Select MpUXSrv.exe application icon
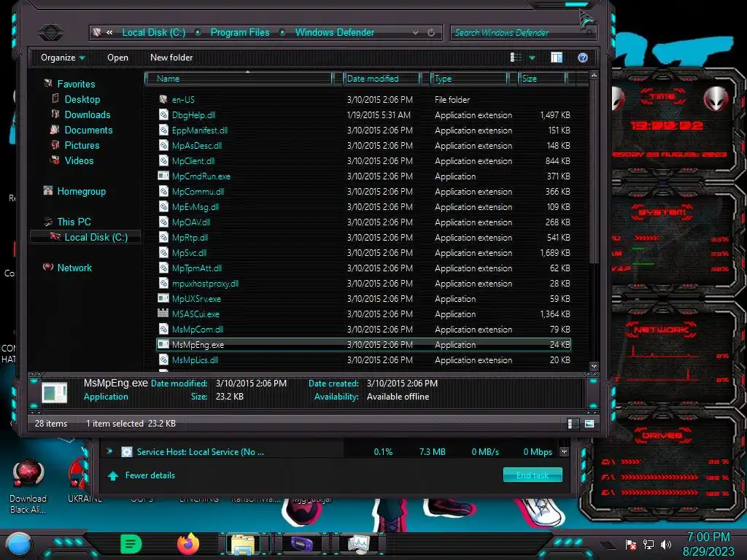Image resolution: width=747 pixels, height=560 pixels. pyautogui.click(x=163, y=298)
